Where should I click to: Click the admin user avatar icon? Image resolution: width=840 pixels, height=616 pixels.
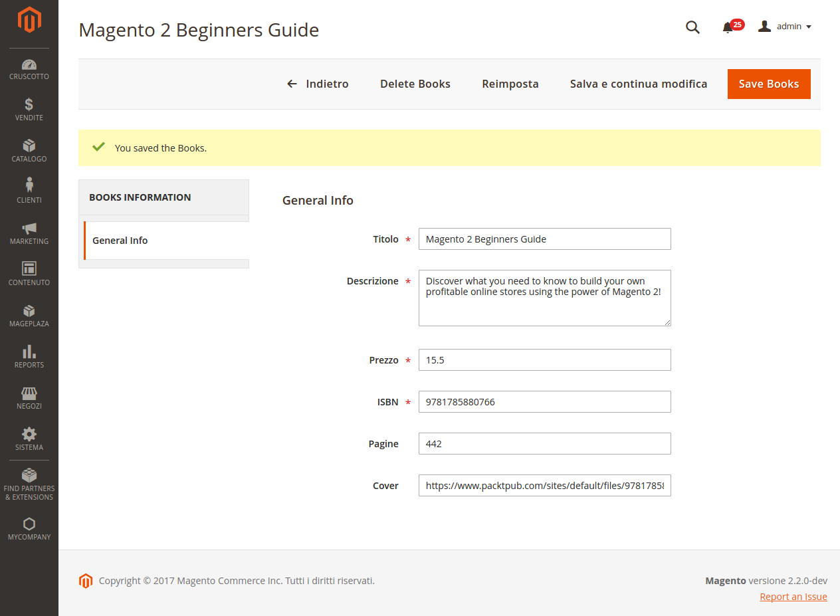point(765,26)
